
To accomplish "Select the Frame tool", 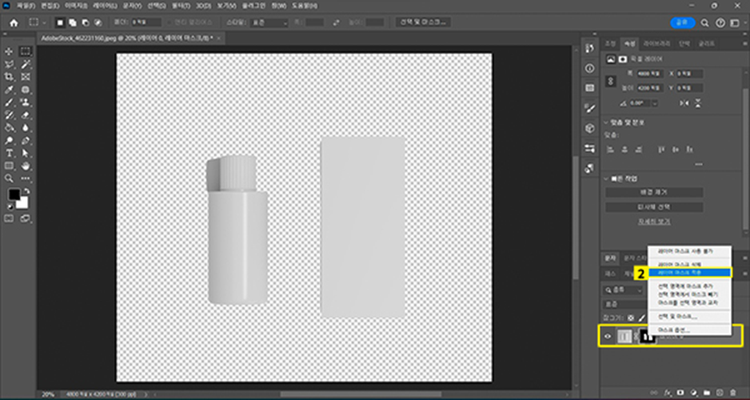I will click(25, 77).
